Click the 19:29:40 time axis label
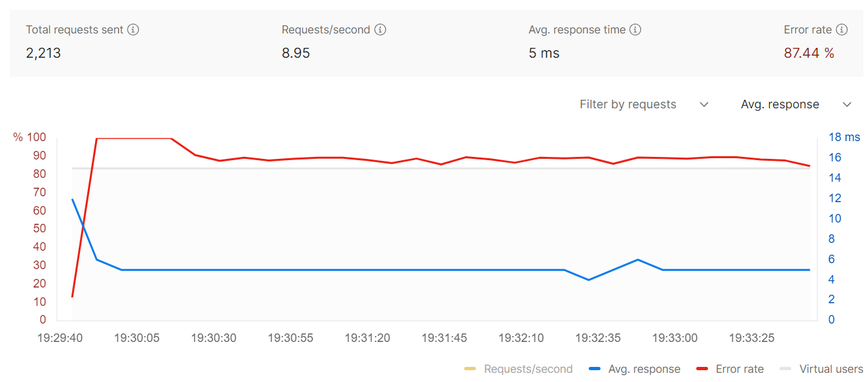Image resolution: width=868 pixels, height=382 pixels. pos(60,339)
